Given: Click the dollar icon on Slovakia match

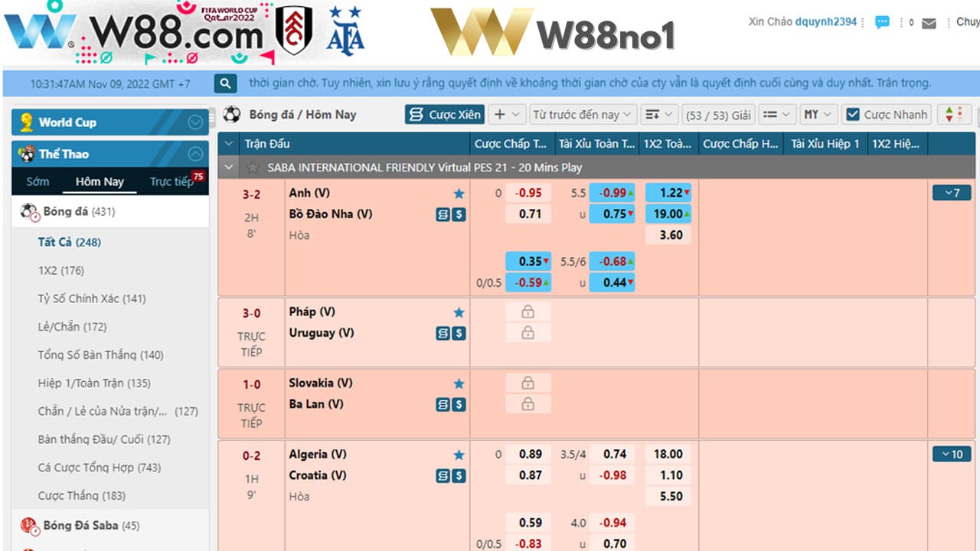Looking at the screenshot, I should coord(459,404).
